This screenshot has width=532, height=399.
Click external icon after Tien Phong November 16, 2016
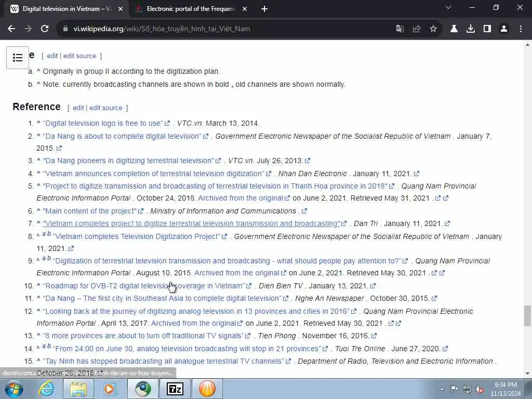pos(374,336)
